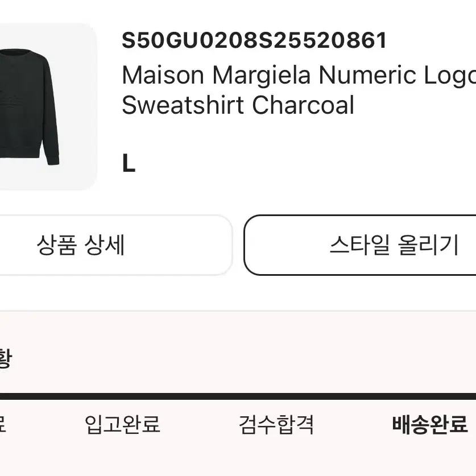Viewport: 476px width, 476px height.
Task: Click the word Charcoal in product name
Action: [303, 105]
